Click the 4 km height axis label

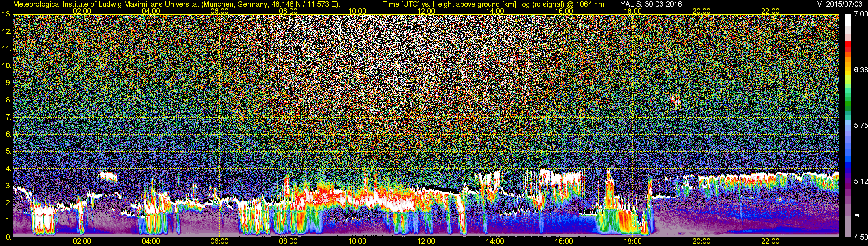coord(8,169)
